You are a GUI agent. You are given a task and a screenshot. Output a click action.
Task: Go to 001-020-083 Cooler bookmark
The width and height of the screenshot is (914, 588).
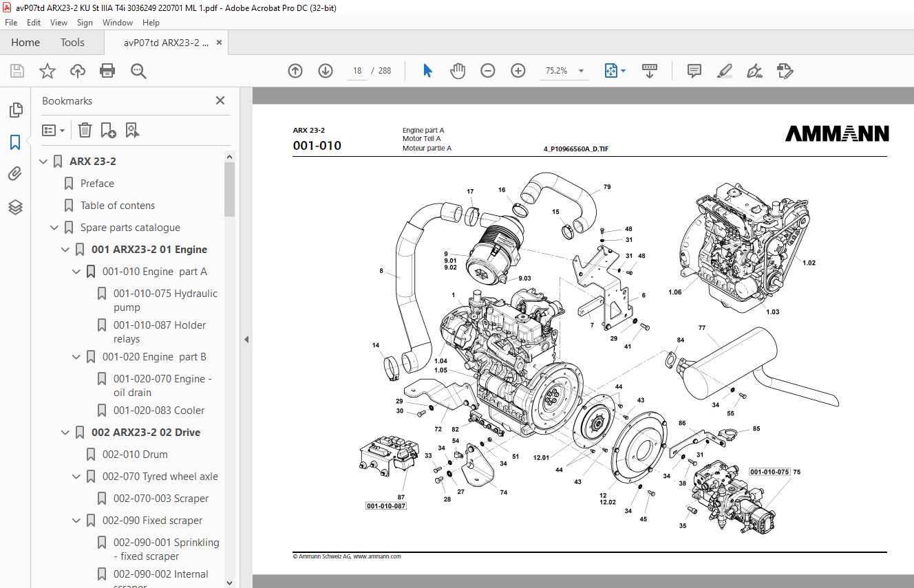(x=159, y=411)
